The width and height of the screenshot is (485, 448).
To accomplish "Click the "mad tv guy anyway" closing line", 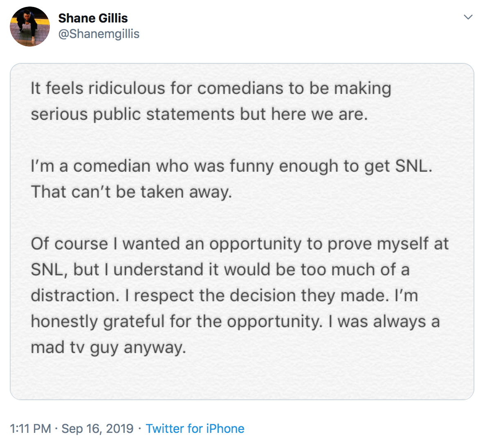I will point(108,347).
